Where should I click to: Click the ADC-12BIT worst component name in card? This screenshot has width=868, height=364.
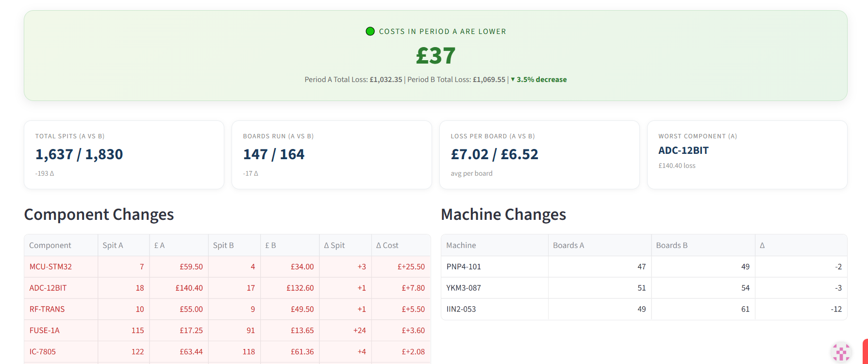point(684,150)
